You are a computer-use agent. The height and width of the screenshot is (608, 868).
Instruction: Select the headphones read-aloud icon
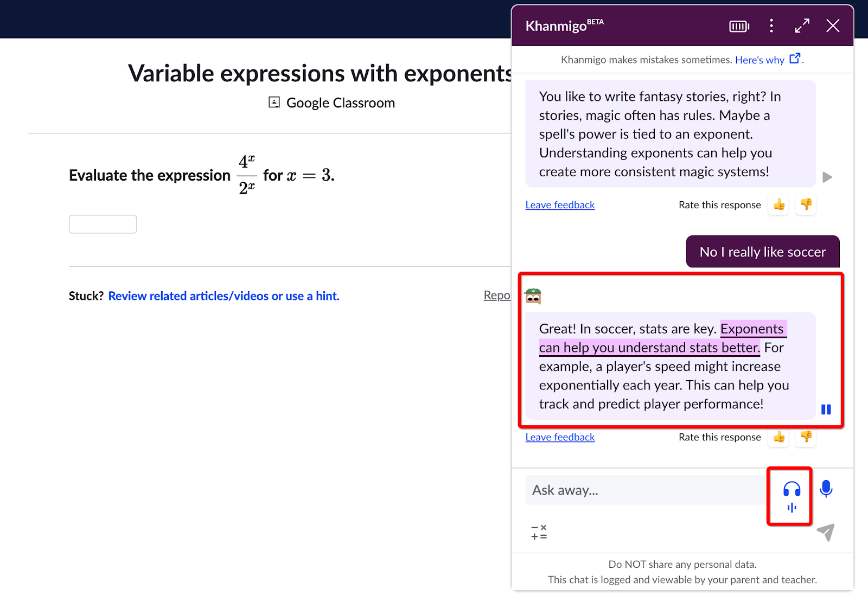pos(789,489)
